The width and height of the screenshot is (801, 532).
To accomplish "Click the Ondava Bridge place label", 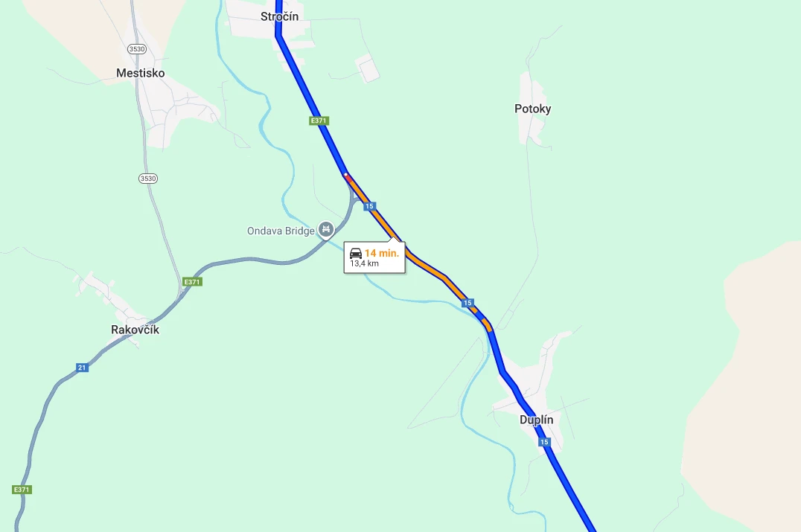I will point(281,231).
